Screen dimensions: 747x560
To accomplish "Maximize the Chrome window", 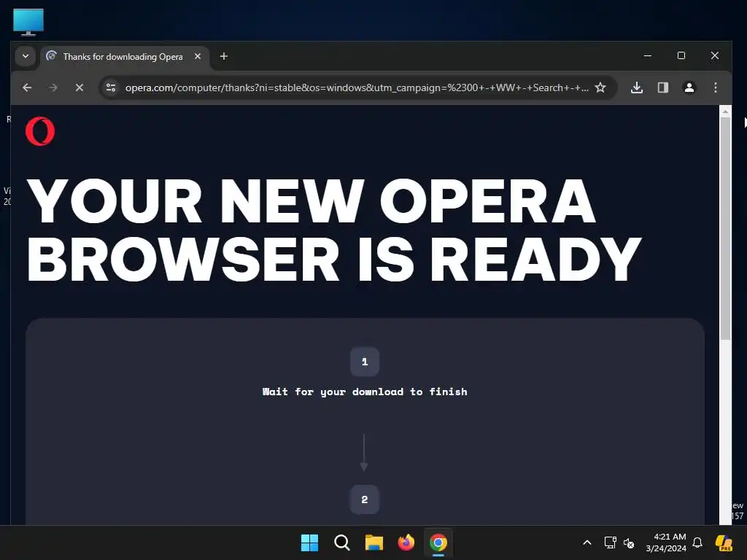I will 681,55.
